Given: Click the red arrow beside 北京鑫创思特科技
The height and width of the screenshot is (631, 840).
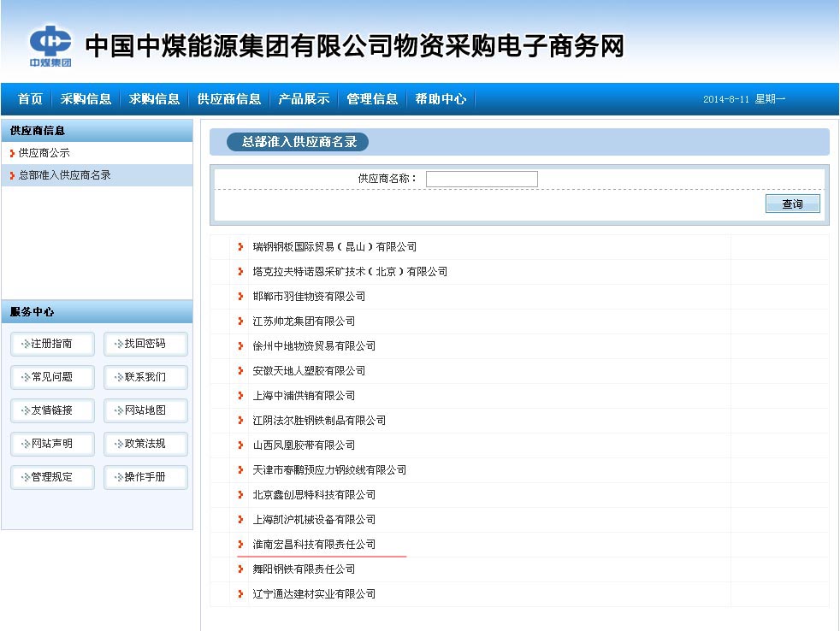Looking at the screenshot, I should click(240, 495).
